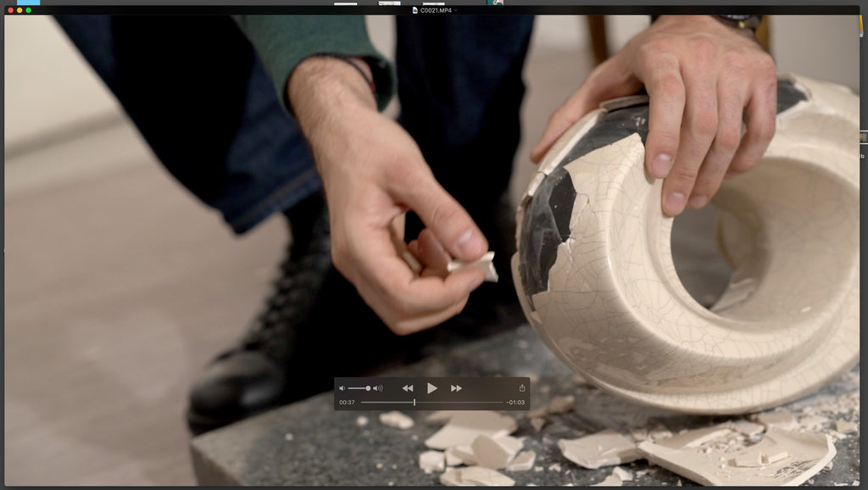The height and width of the screenshot is (490, 868).
Task: Open the share menu icon
Action: (x=522, y=388)
